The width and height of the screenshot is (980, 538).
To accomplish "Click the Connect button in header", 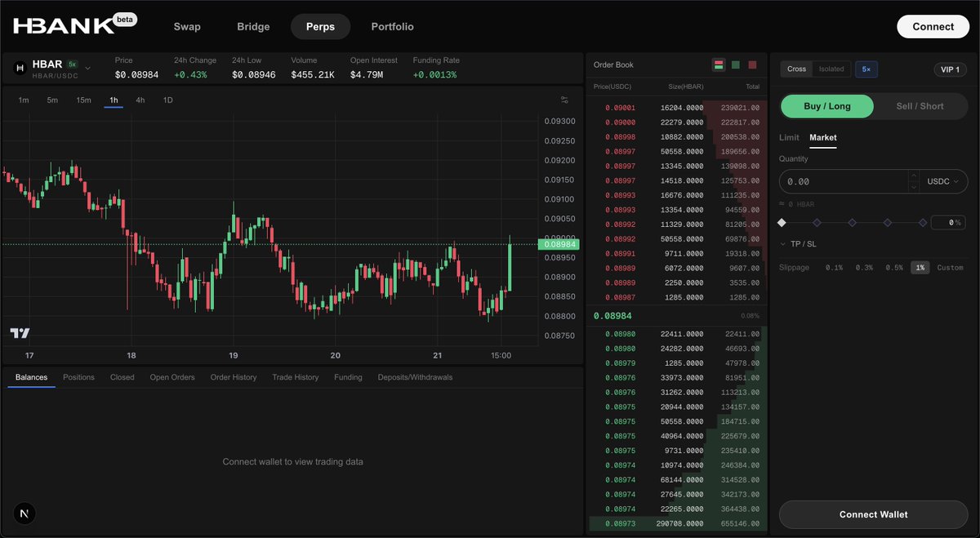I will pos(933,26).
